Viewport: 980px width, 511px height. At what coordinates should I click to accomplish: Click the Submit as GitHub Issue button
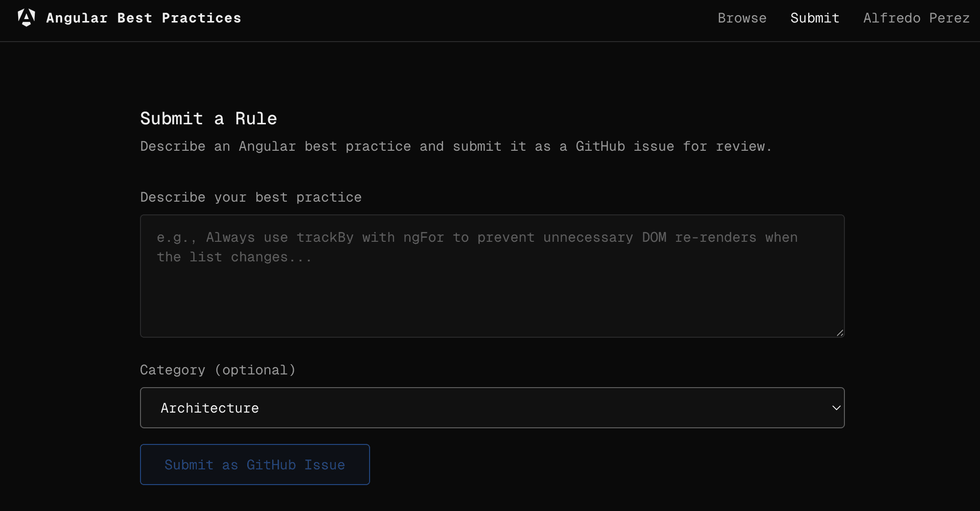[255, 464]
